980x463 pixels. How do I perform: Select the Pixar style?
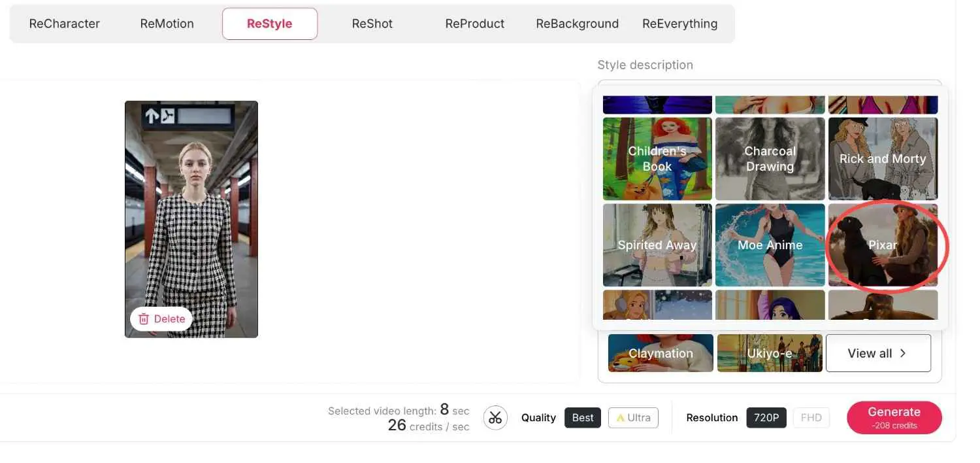point(883,245)
